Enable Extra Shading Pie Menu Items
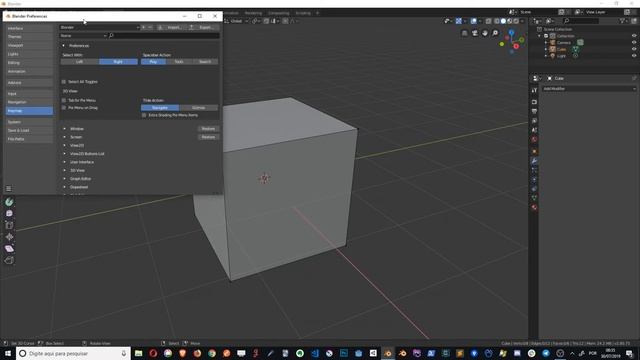This screenshot has width=640, height=360. [x=144, y=115]
